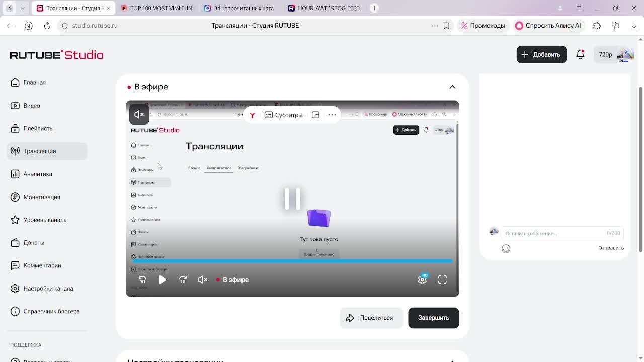The width and height of the screenshot is (644, 362).
Task: Reload the browser page
Action: (47, 26)
